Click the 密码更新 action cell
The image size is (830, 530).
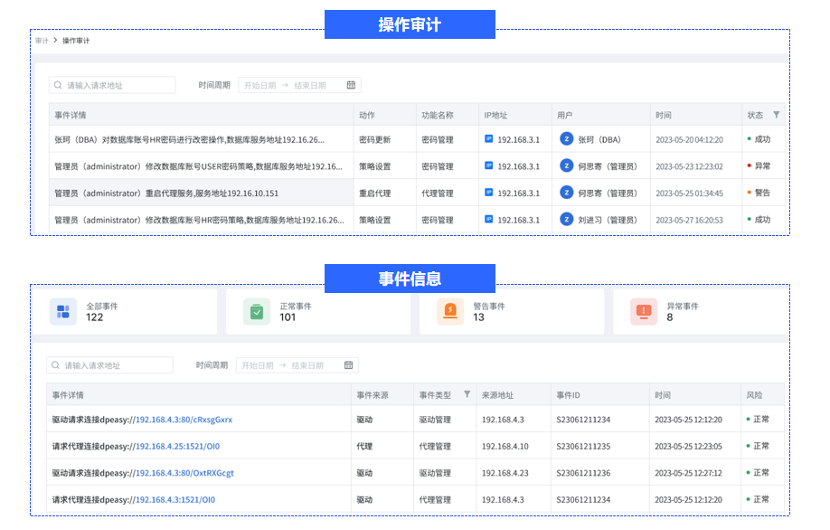(375, 140)
